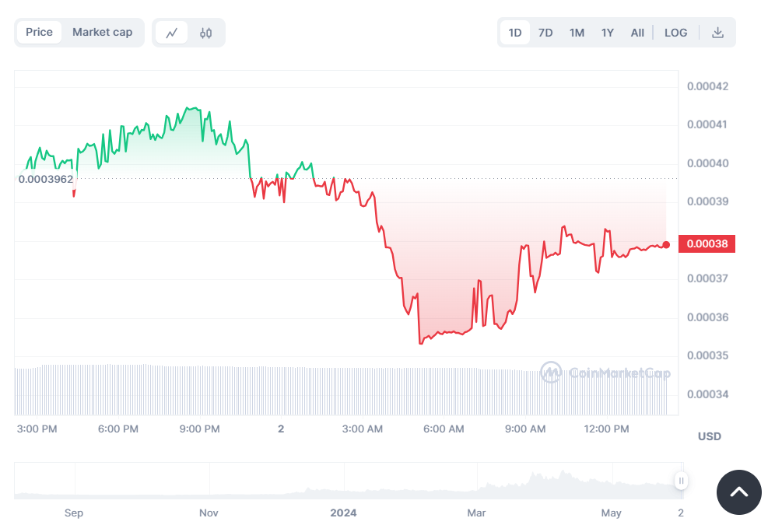Screen dimensions: 775x532
Task: Switch to the candlestick chart icon
Action: [206, 33]
